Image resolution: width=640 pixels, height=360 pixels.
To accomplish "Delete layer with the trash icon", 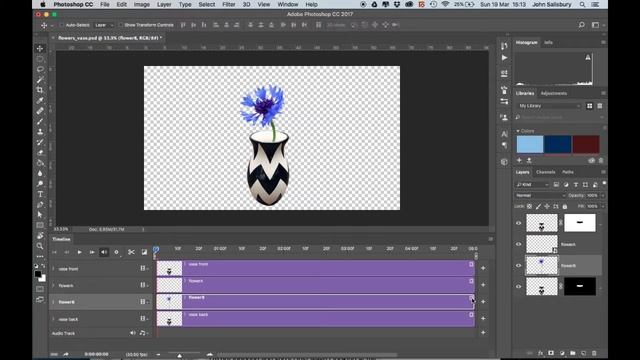I will tap(594, 353).
